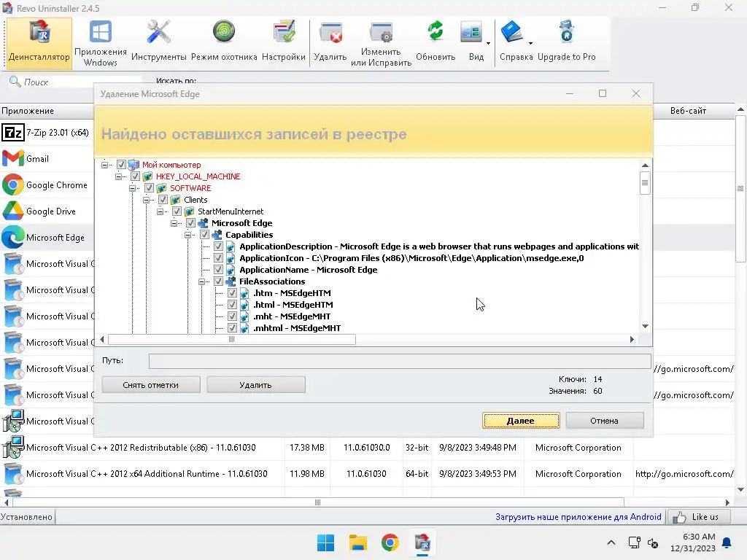This screenshot has height=560, width=747.
Task: Uncheck the SOFTWARE key checkbox
Action: (x=149, y=188)
